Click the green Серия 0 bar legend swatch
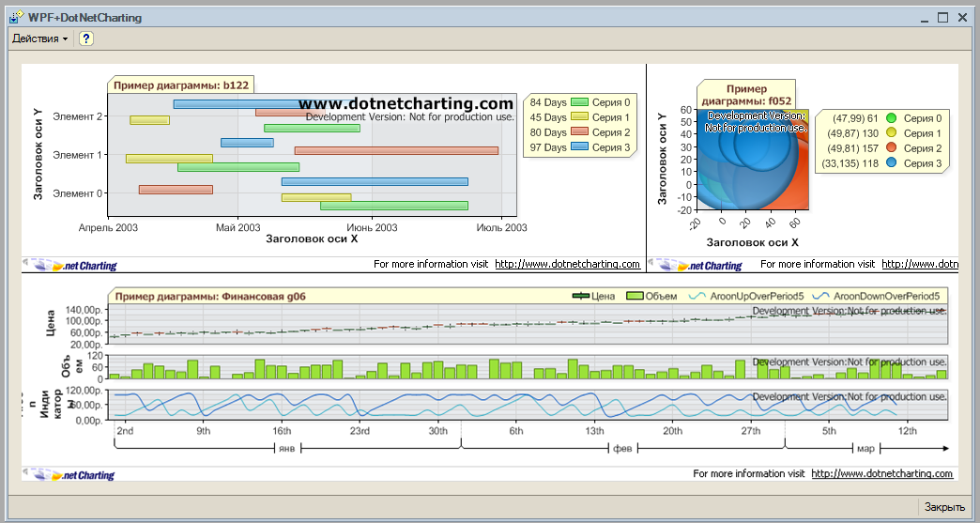This screenshot has width=980, height=523. tap(579, 102)
